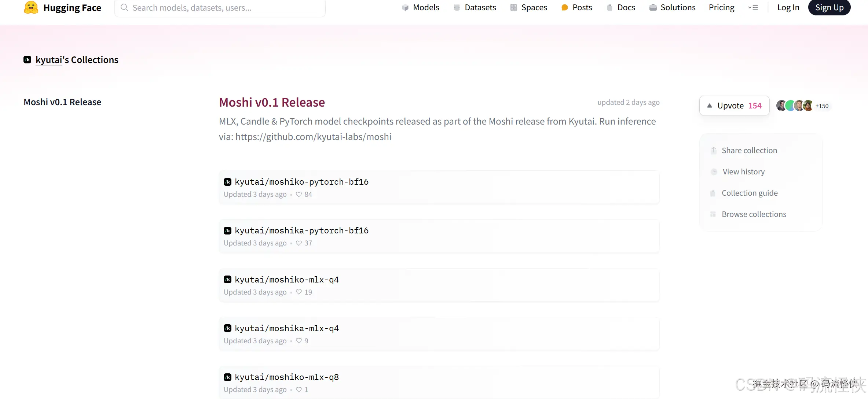
Task: Click the Sign Up button
Action: pyautogui.click(x=829, y=8)
